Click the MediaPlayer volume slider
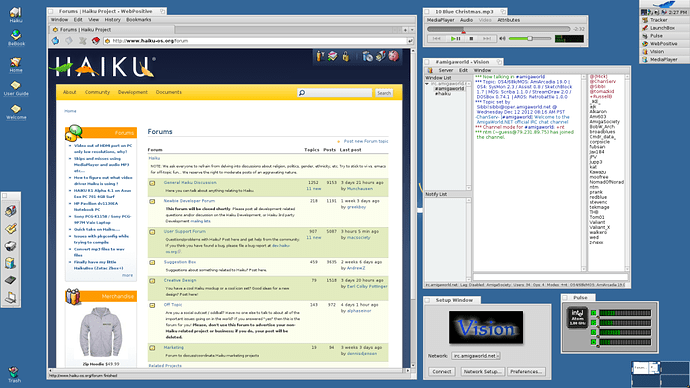 coord(530,39)
